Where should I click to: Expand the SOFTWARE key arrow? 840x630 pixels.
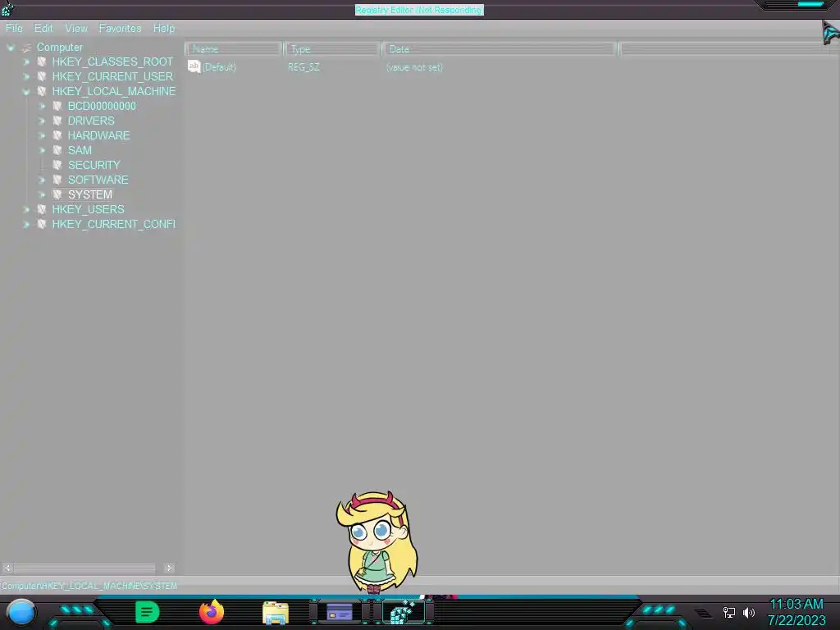(x=41, y=180)
